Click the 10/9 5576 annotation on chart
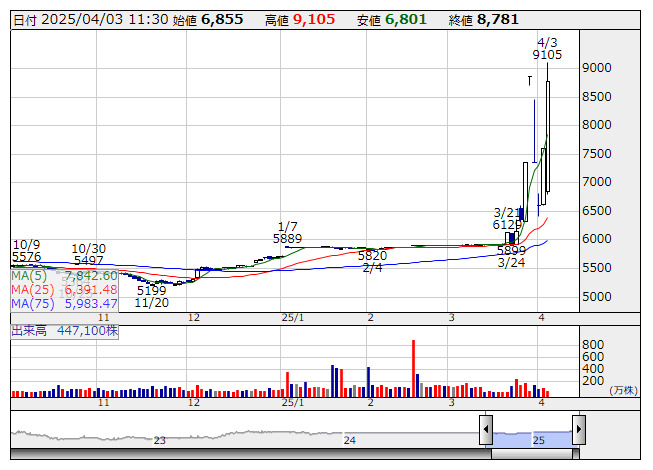 (26, 251)
